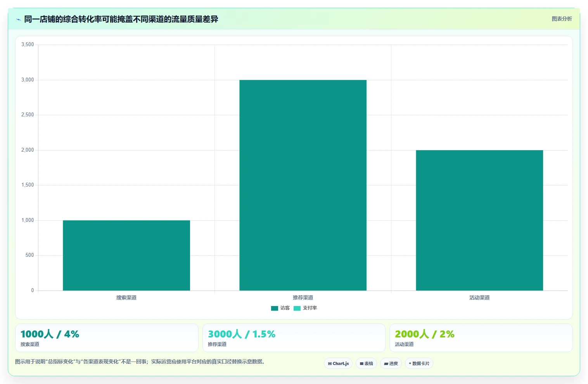The width and height of the screenshot is (588, 384).
Task: Click the 1,500 y-axis value
Action: coord(28,185)
